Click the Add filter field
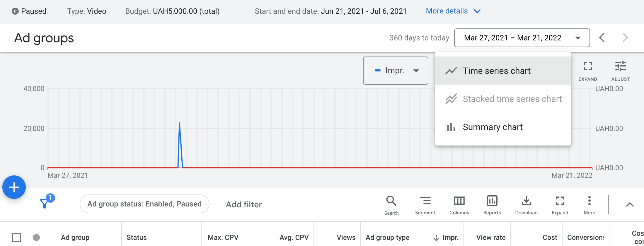644x246 pixels. tap(244, 204)
